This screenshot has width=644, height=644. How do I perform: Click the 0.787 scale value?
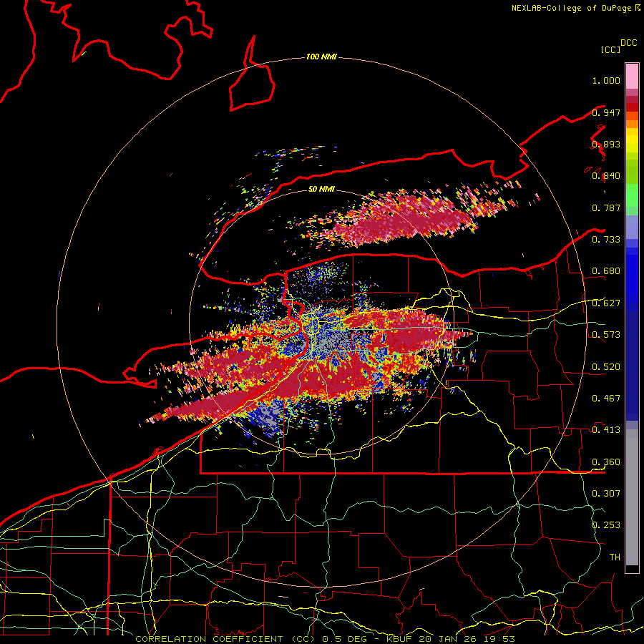606,208
